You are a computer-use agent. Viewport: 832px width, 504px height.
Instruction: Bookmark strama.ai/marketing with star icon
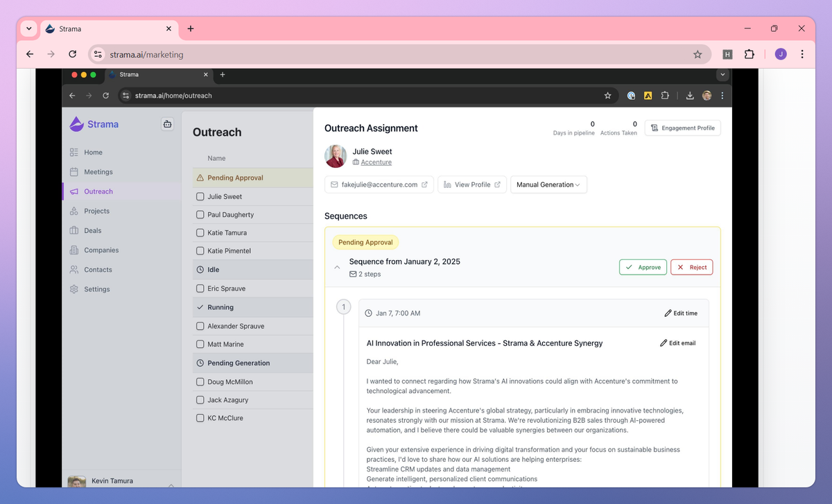click(x=697, y=54)
